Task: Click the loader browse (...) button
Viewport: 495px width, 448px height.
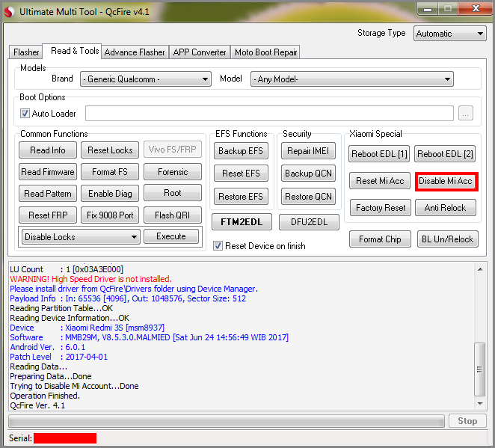Action: [465, 114]
